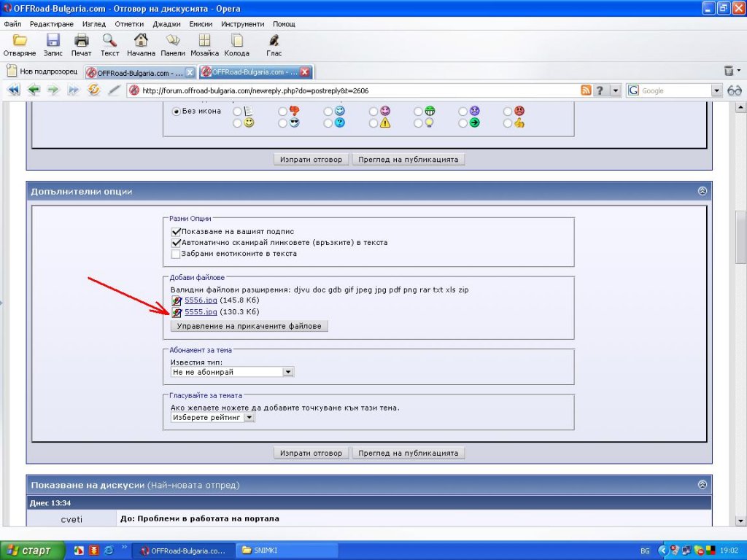Open file using the Отваряне toolbar icon
Screen dimensions: 747x560
point(20,45)
